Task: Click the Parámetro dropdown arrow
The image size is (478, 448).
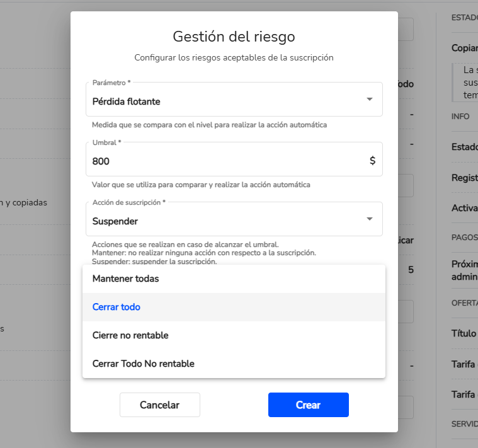Action: click(370, 100)
